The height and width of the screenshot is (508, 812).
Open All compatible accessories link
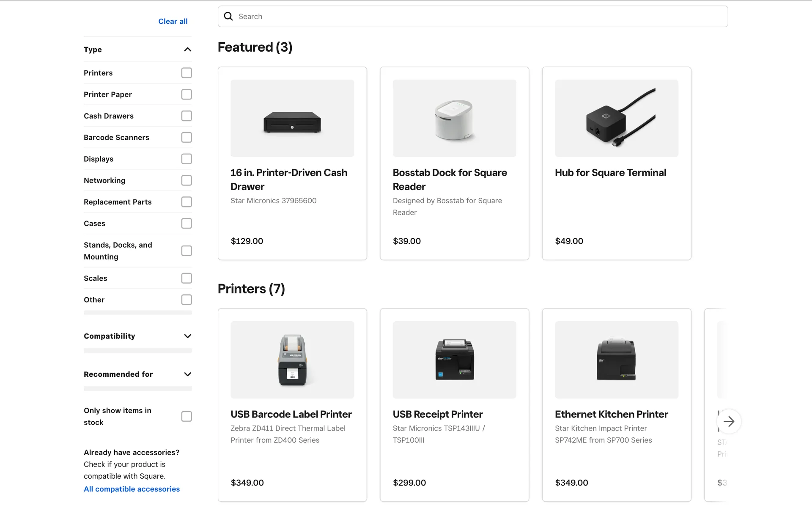coord(132,489)
